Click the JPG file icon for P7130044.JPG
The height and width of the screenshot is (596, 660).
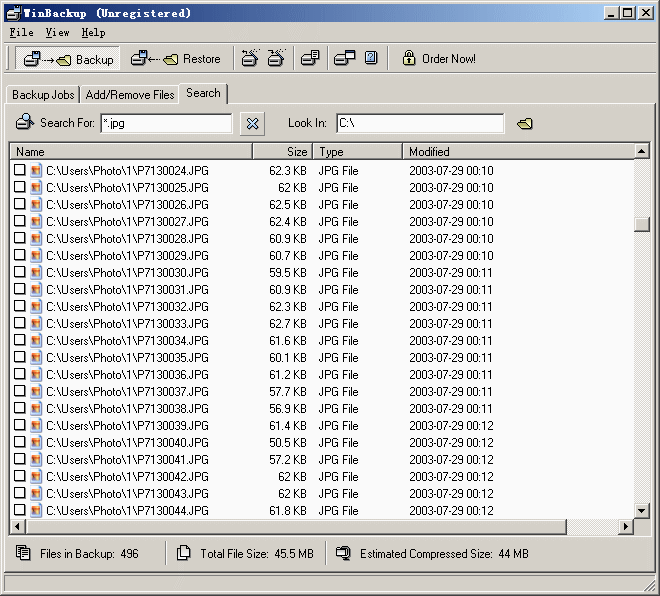point(36,510)
